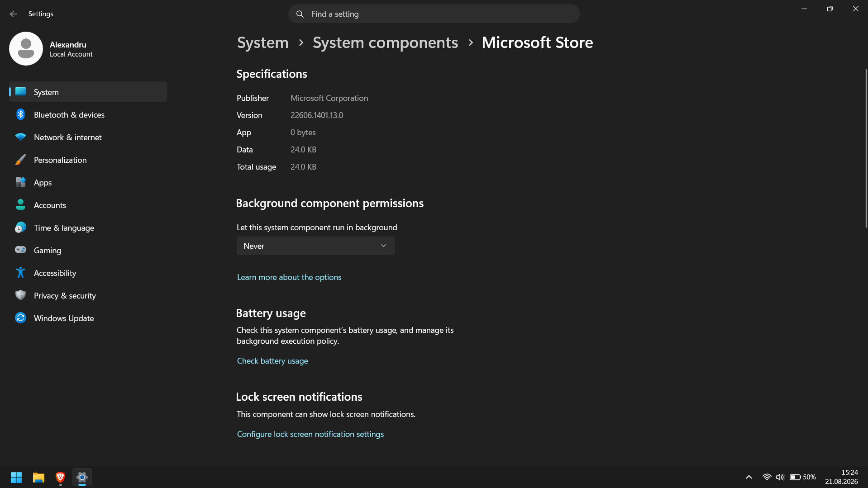Viewport: 868px width, 488px height.
Task: Click the System monitor icon in sidebar
Action: click(x=20, y=92)
